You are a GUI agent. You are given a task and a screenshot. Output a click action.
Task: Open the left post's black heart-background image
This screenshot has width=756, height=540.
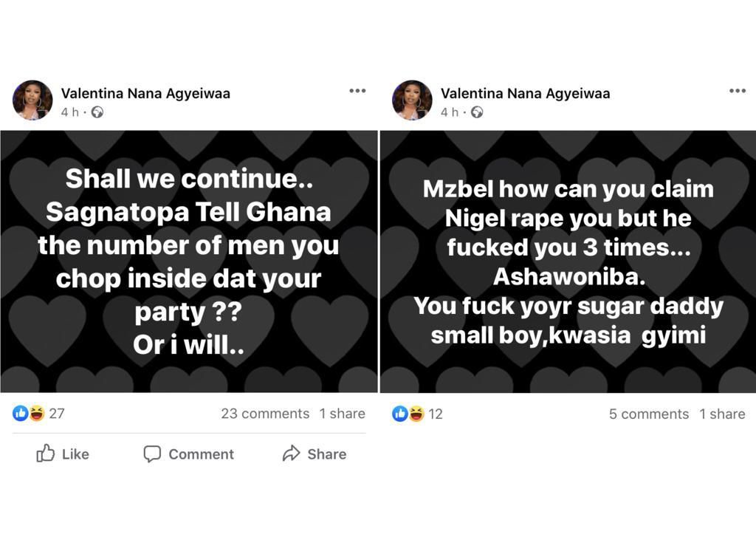tap(188, 261)
